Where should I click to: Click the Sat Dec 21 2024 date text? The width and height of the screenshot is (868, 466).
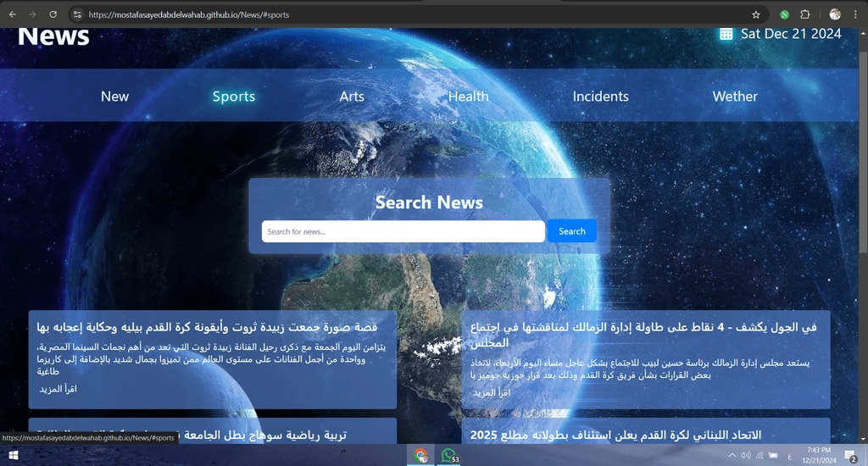tap(791, 34)
